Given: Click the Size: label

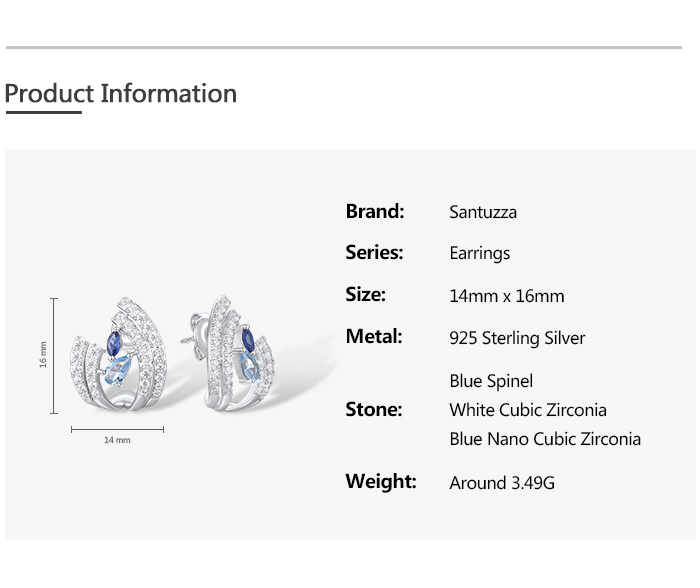Looking at the screenshot, I should [x=365, y=295].
